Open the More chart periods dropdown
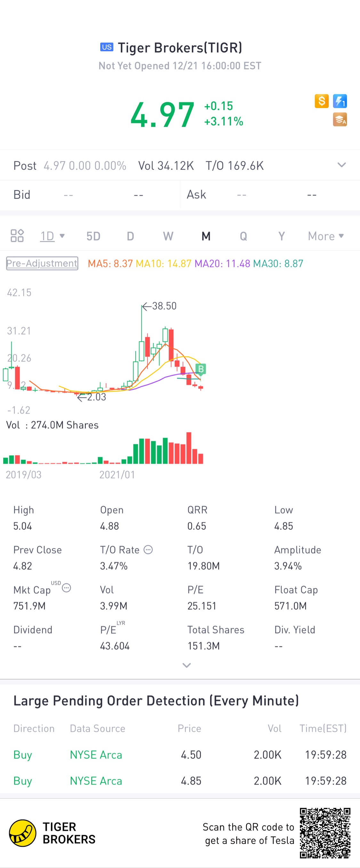 (x=326, y=236)
